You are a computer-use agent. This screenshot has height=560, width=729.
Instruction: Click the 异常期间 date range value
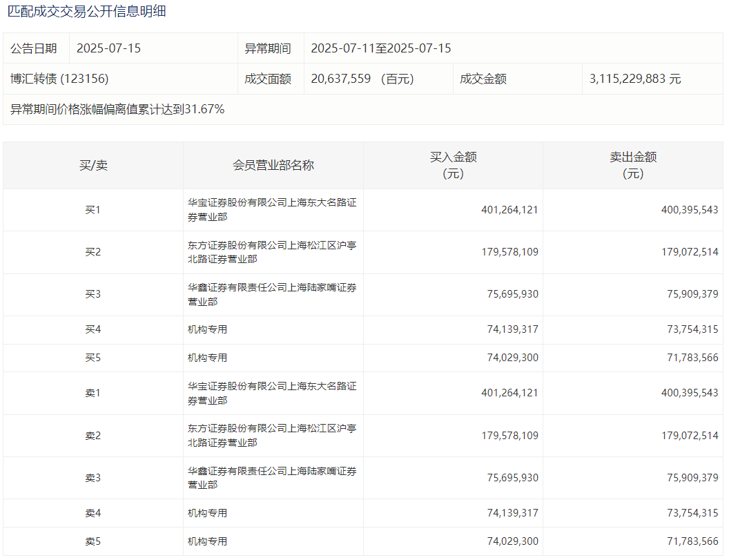380,48
